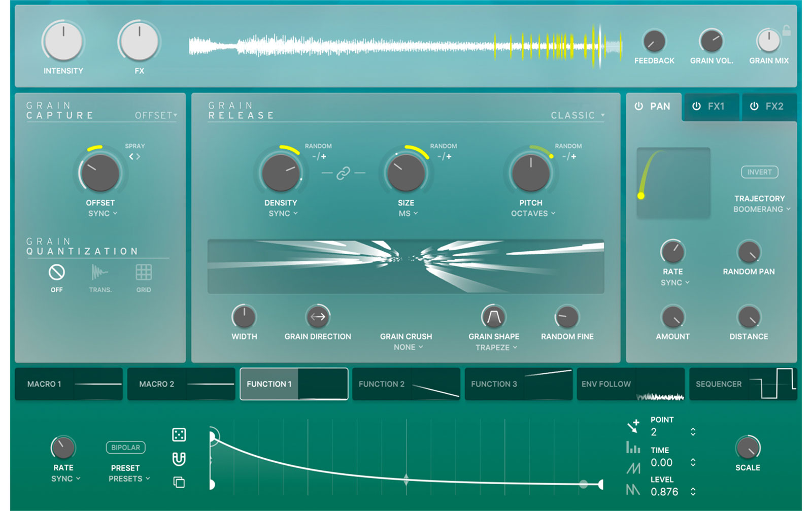The width and height of the screenshot is (812, 511).
Task: Toggle the PAN power button
Action: coord(639,106)
